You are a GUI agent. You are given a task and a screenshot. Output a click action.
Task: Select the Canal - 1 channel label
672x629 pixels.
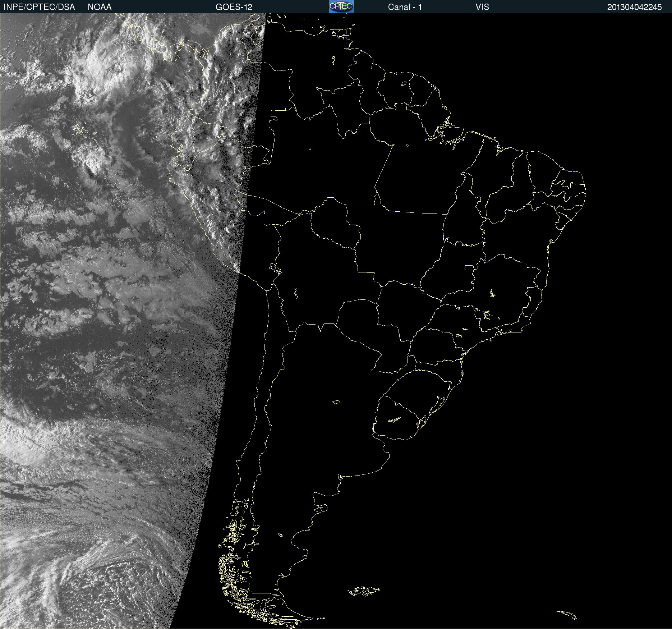(405, 7)
